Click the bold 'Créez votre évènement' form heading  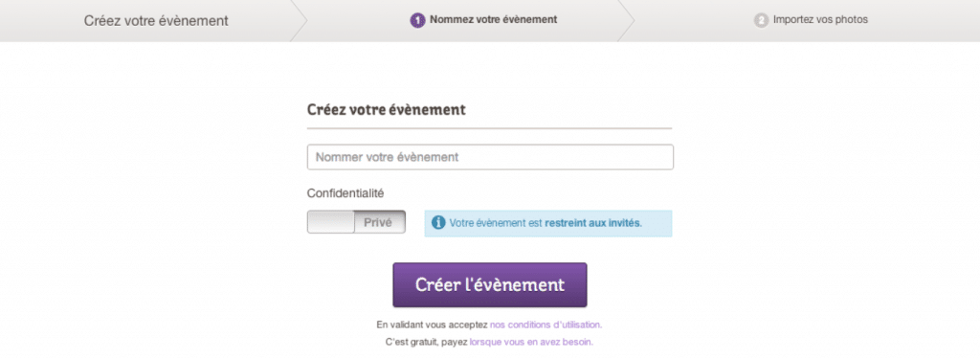pyautogui.click(x=387, y=110)
